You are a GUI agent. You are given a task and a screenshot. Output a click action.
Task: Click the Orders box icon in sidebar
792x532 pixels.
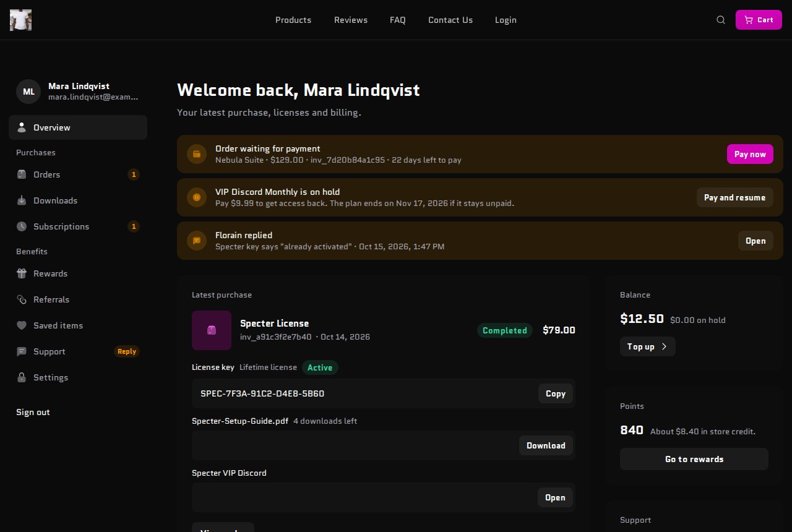(x=22, y=174)
